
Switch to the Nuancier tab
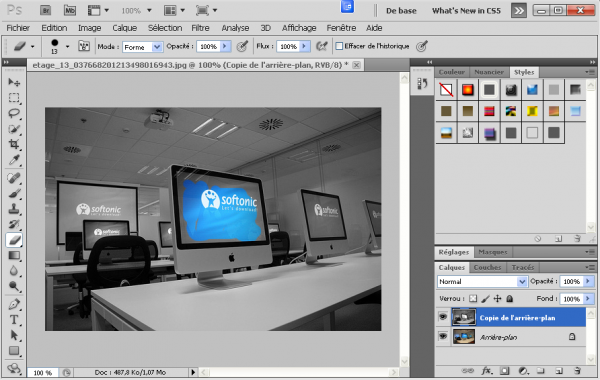489,72
